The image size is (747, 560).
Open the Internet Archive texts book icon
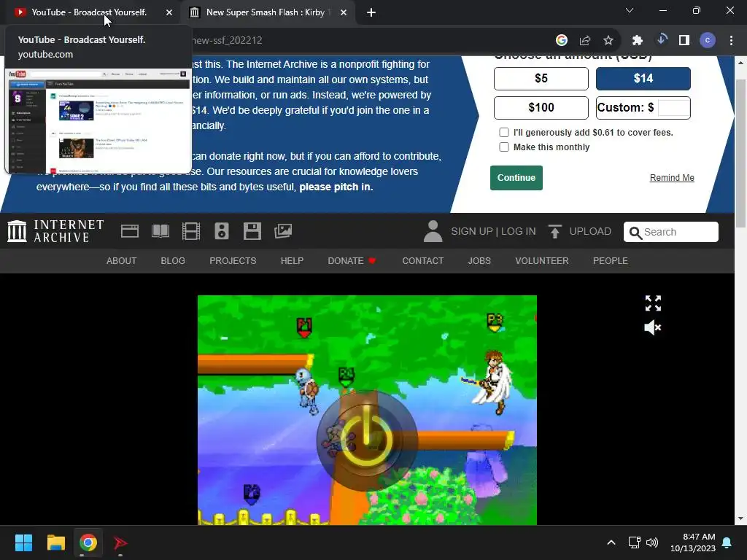pyautogui.click(x=160, y=231)
